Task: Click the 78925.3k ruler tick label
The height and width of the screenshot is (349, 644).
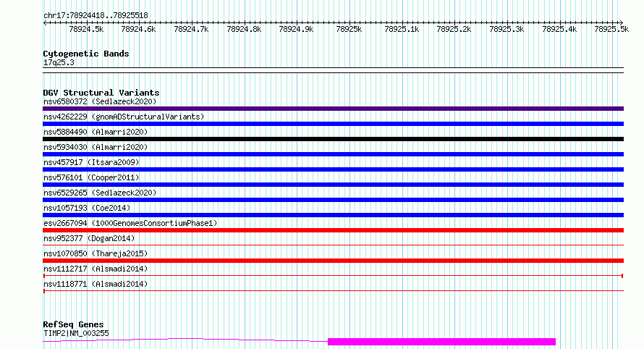Action: (x=507, y=30)
